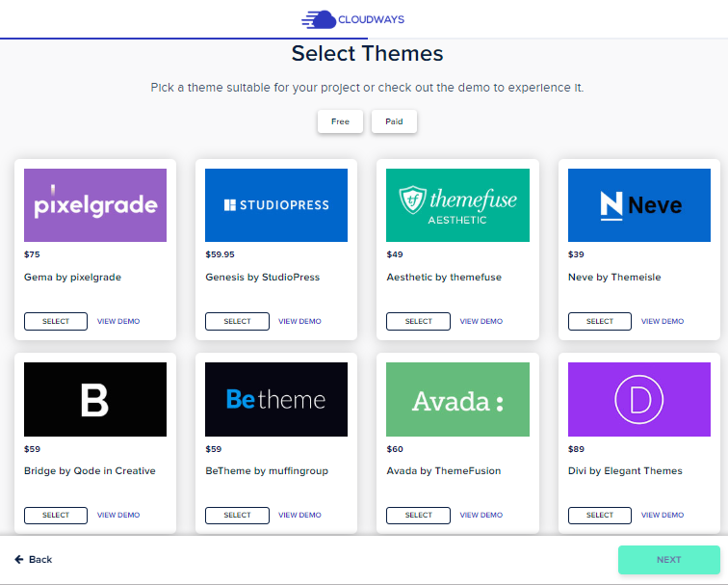Image resolution: width=728 pixels, height=585 pixels.
Task: Click the pixelgrade theme thumbnail
Action: tap(95, 205)
